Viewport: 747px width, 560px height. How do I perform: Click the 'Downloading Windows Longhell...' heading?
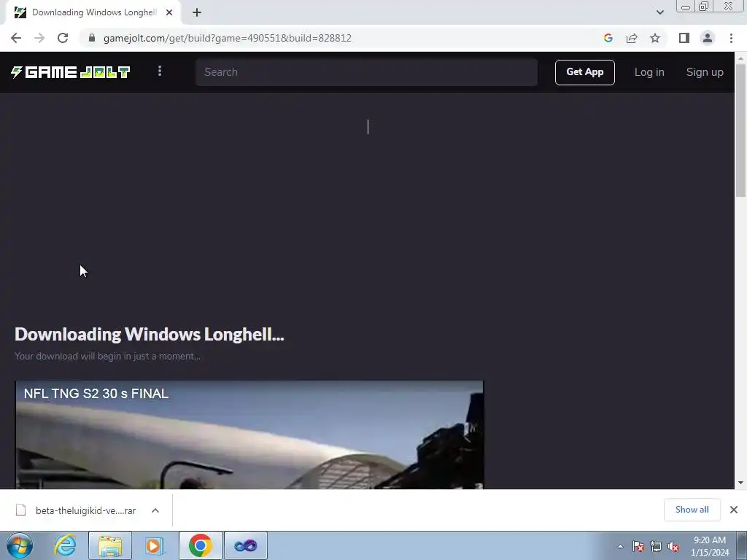tap(149, 334)
